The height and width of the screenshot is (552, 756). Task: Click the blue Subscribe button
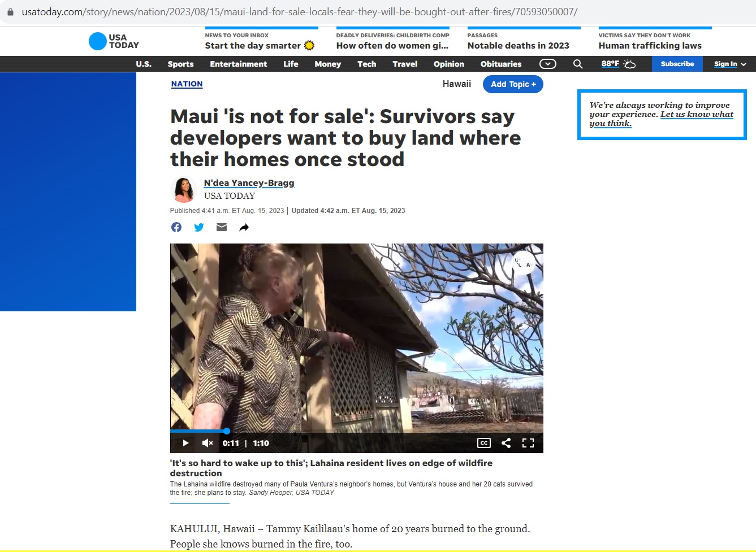coord(677,64)
